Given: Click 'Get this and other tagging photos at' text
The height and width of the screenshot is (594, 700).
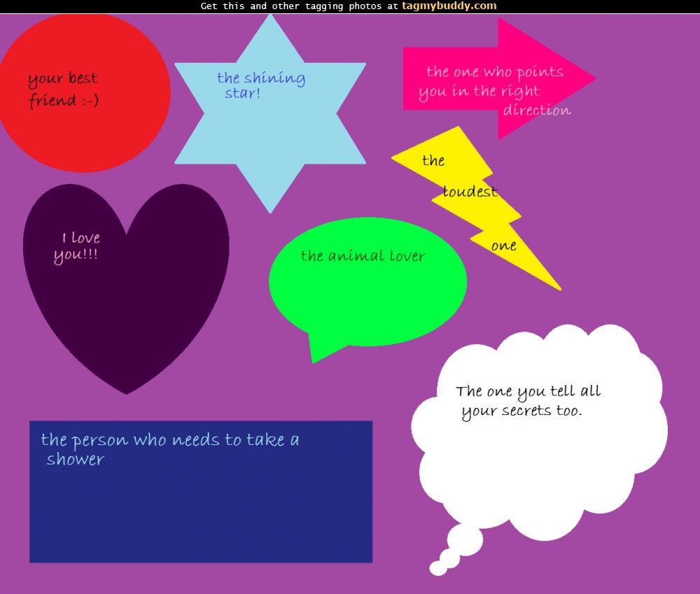Looking at the screenshot, I should (299, 6).
